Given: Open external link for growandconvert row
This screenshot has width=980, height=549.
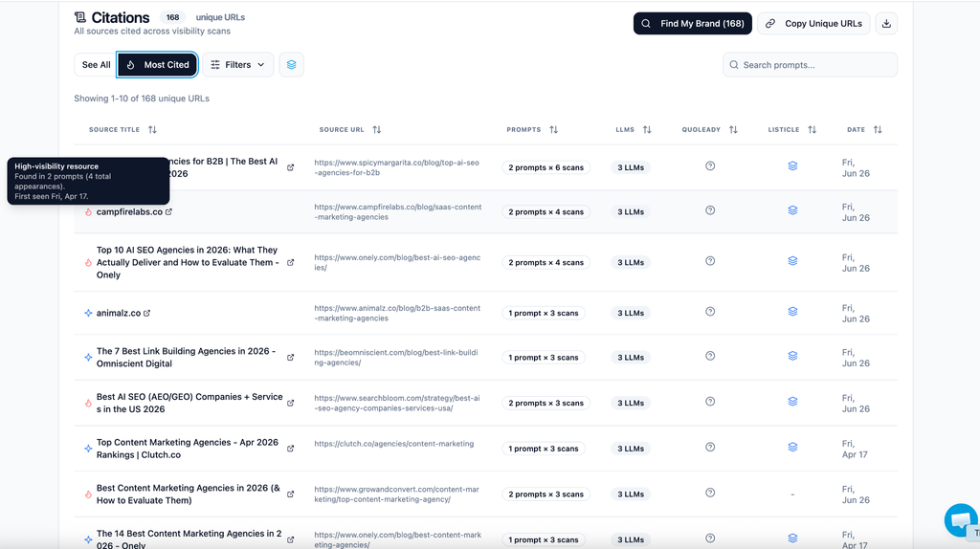Looking at the screenshot, I should pyautogui.click(x=291, y=494).
